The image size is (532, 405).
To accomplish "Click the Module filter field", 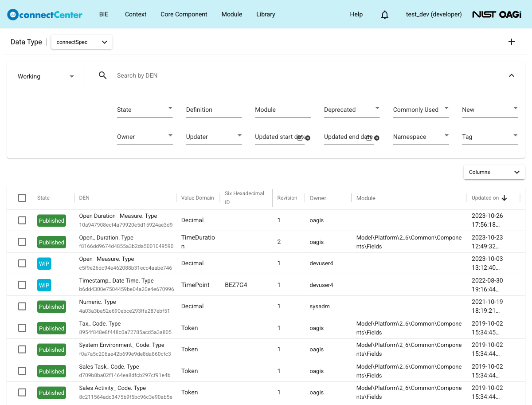I will click(x=283, y=110).
